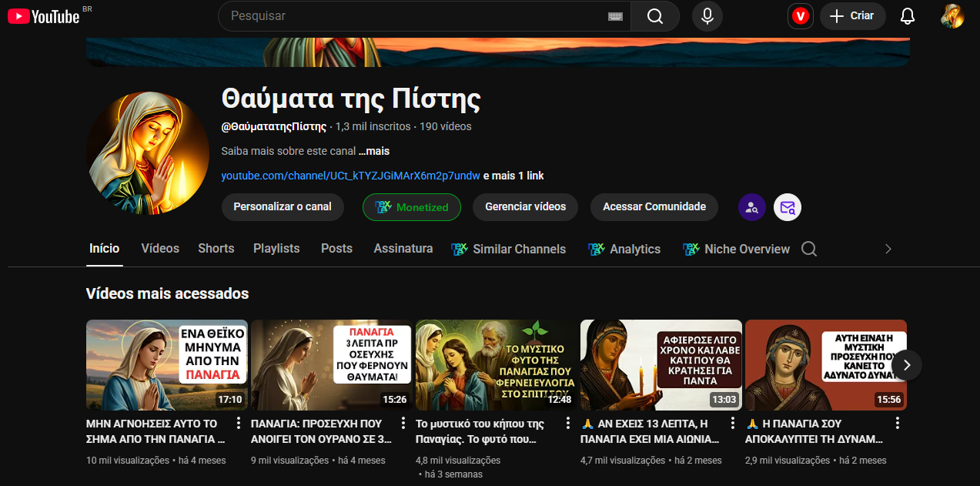Viewport: 980px width, 486px height.
Task: Open options for ΠΡΟΣΕΥΧΗ ΠΟΥ ΑΝΟΙΓΕΙ video
Action: pos(403,424)
